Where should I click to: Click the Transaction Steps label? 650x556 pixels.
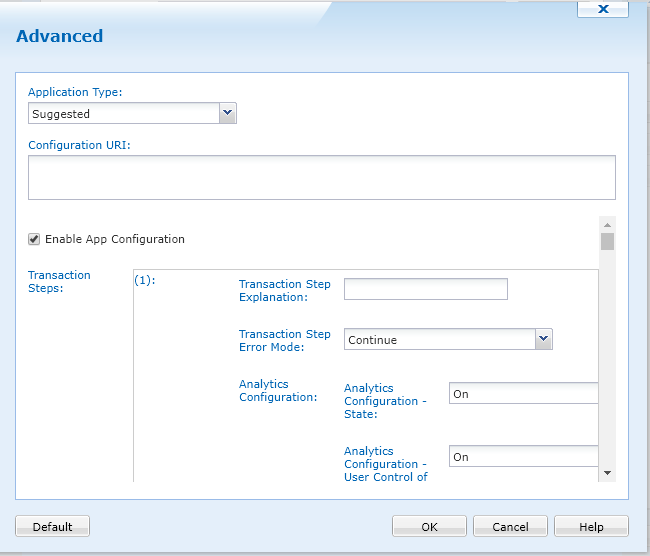[x=59, y=282]
